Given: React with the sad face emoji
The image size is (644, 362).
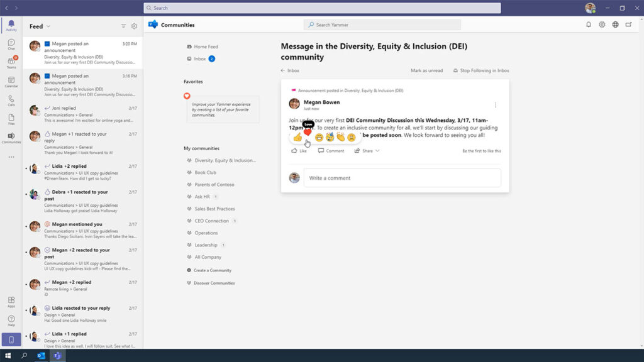Looking at the screenshot, I should click(x=351, y=138).
